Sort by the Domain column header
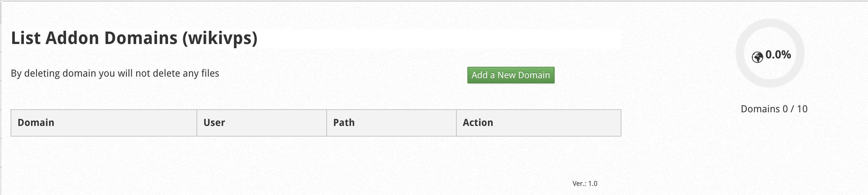 point(36,123)
